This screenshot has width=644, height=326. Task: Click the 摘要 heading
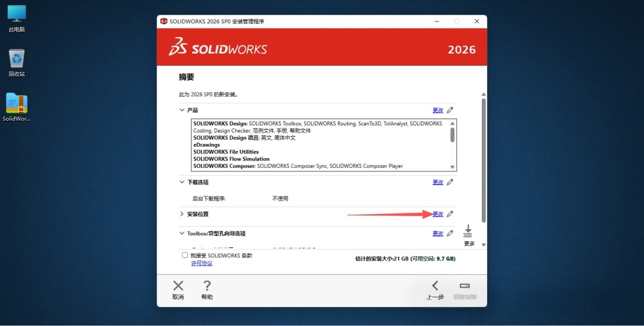(x=187, y=77)
